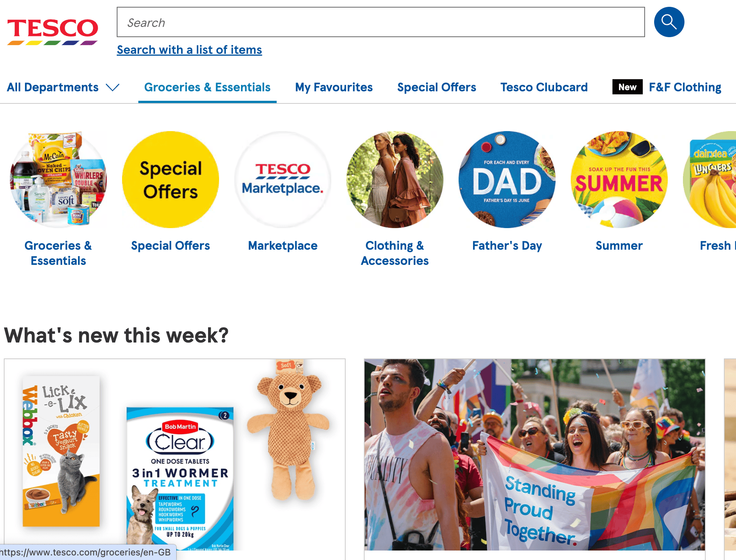Open the pet products promotional tile
Image resolution: width=736 pixels, height=560 pixels.
click(175, 459)
